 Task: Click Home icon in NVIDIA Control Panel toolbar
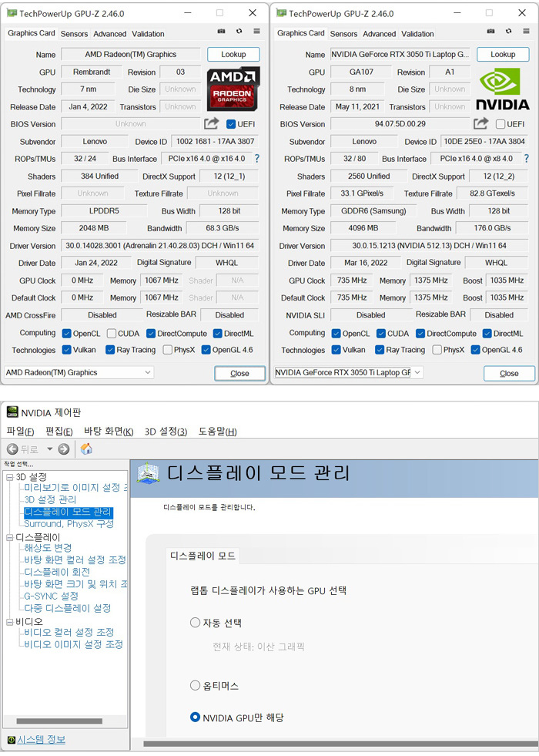coord(86,449)
